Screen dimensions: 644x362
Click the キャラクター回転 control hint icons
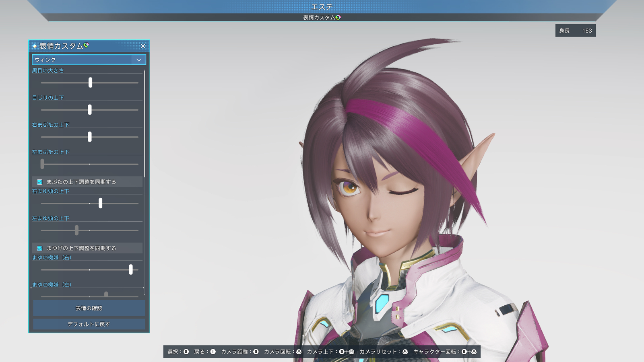coord(469,352)
